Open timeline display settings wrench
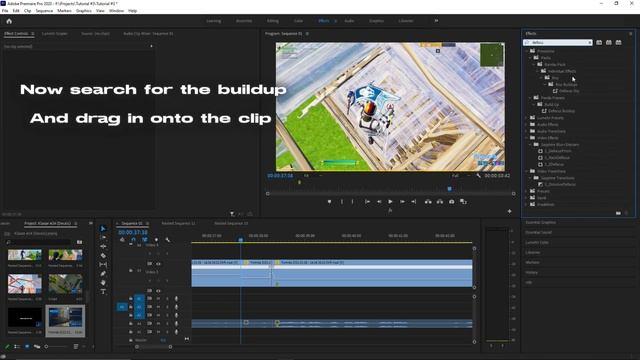This screenshot has width=640, height=360. coord(168,240)
